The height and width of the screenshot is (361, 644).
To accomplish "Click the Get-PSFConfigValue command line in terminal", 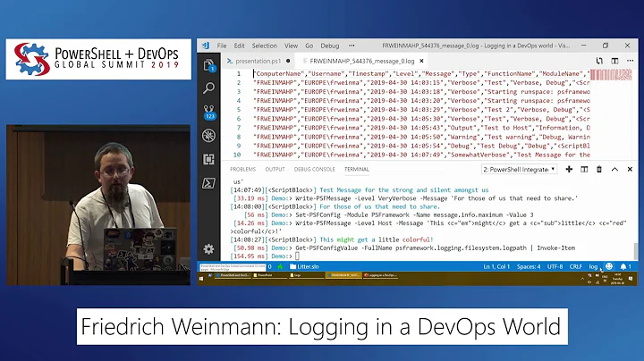I will pos(435,248).
